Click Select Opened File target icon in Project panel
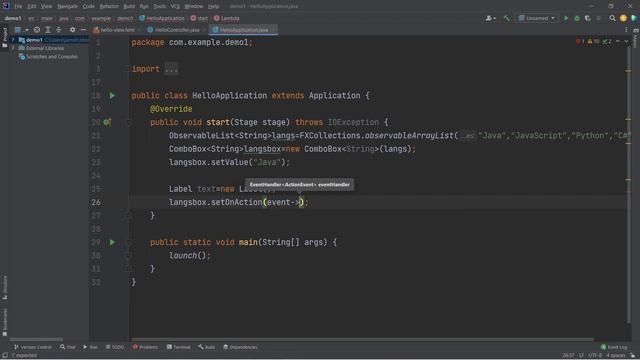 tap(37, 30)
